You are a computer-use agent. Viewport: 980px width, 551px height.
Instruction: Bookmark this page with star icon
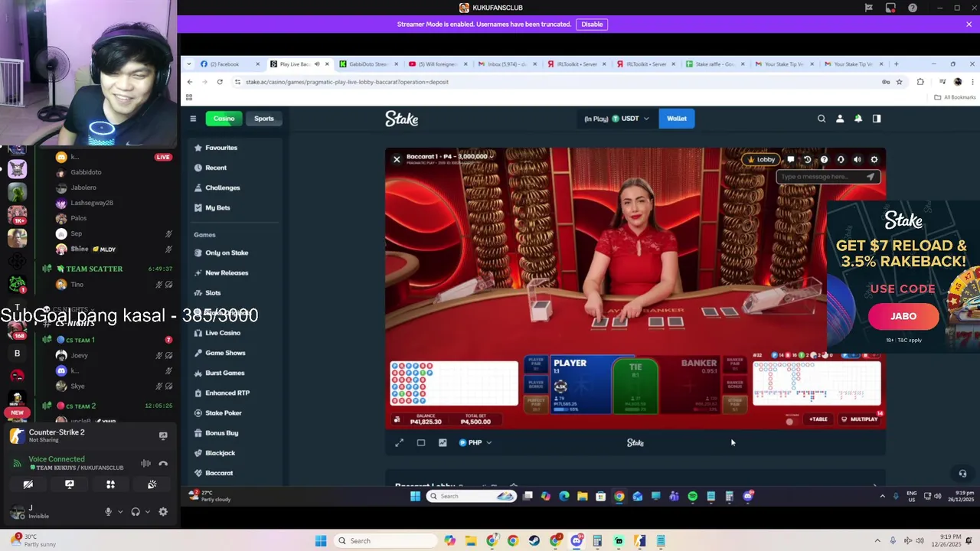point(900,82)
